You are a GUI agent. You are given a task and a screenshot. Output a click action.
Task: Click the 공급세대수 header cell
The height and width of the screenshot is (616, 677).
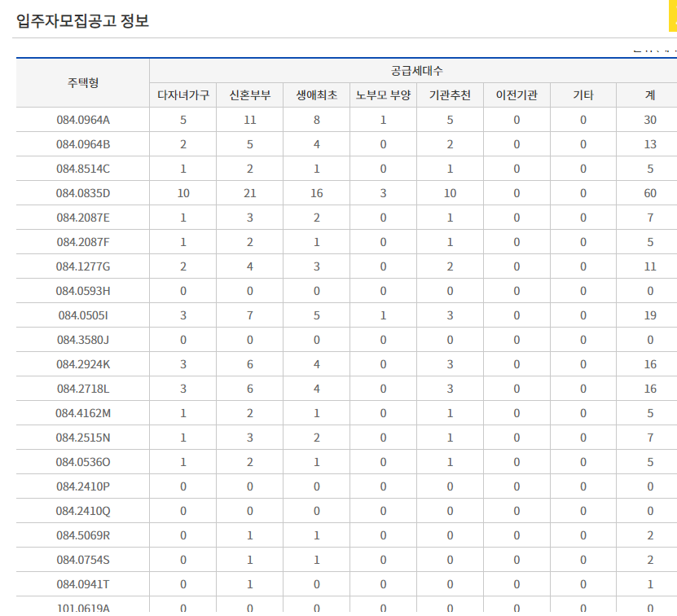coord(416,70)
